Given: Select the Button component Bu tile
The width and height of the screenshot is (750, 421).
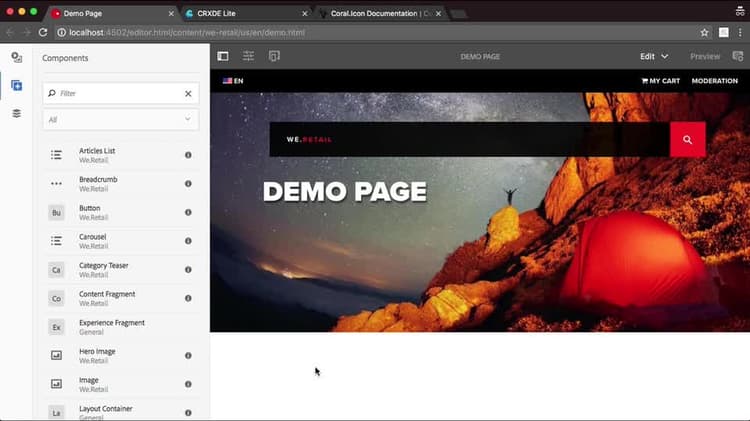Looking at the screenshot, I should 56,212.
